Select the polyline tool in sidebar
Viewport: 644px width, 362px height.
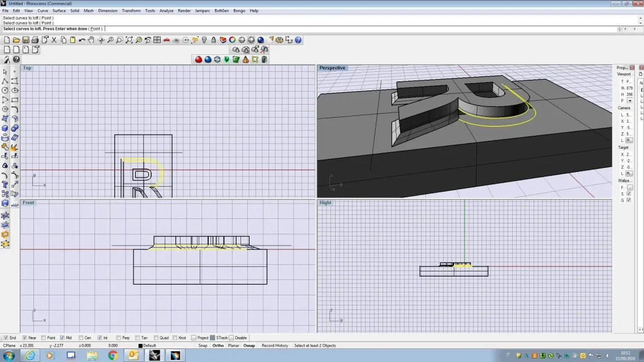click(x=5, y=81)
